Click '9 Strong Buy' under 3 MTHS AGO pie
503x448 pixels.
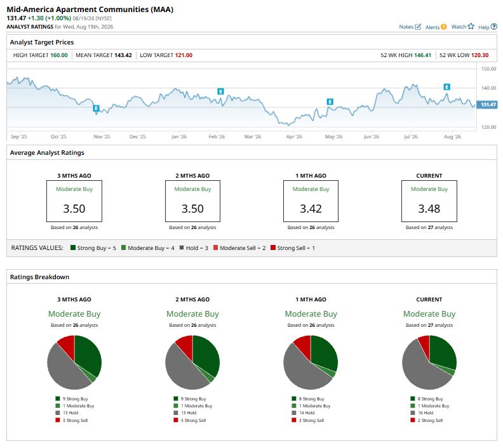[x=75, y=399]
